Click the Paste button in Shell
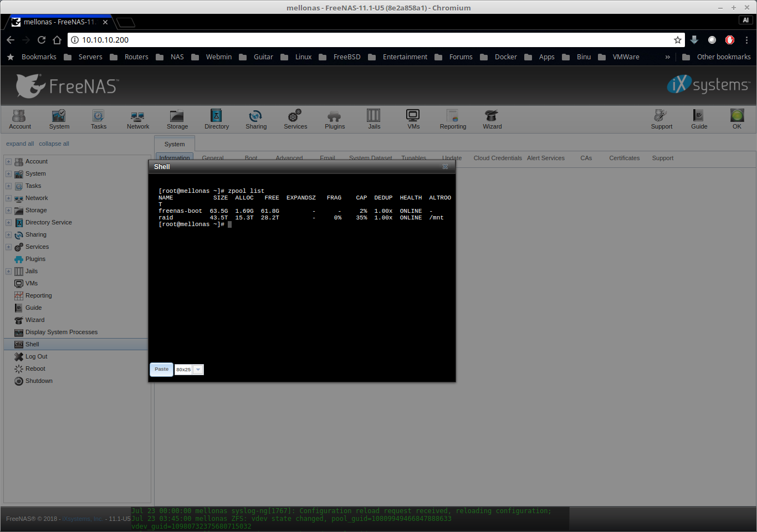 coord(162,369)
